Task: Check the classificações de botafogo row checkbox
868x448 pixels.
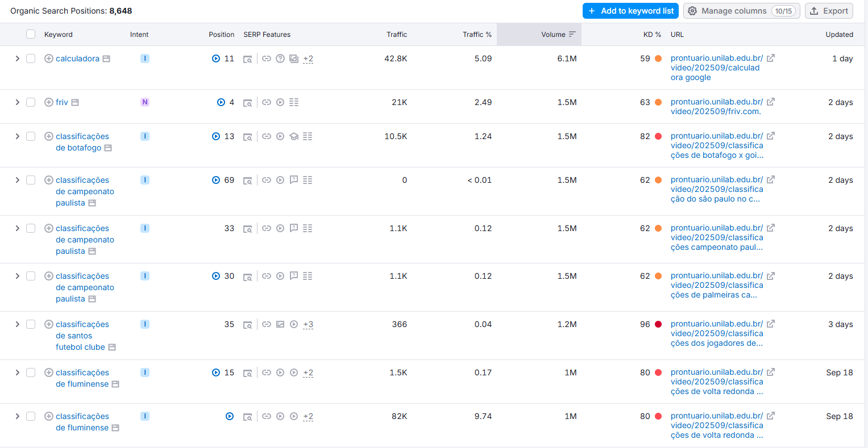Action: pos(31,136)
